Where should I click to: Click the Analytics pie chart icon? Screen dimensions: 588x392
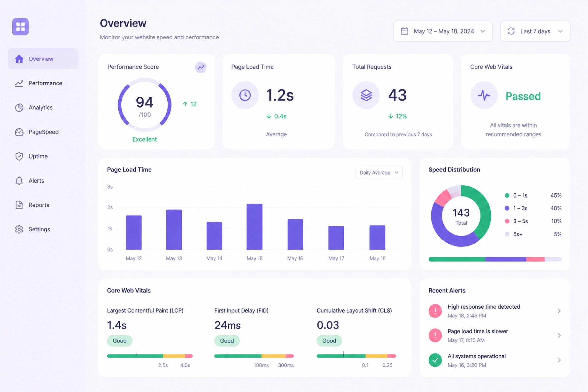click(x=19, y=107)
